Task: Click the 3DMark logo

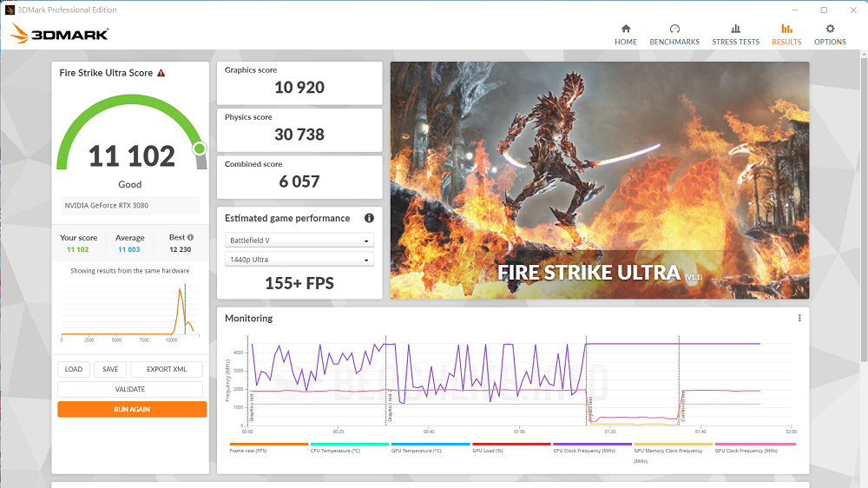Action: 59,34
